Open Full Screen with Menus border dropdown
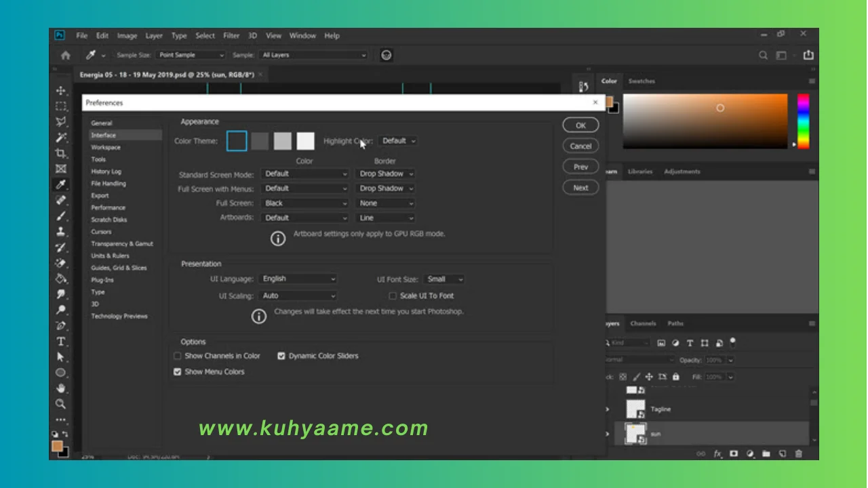Screen dimensions: 868x488 (385, 188)
